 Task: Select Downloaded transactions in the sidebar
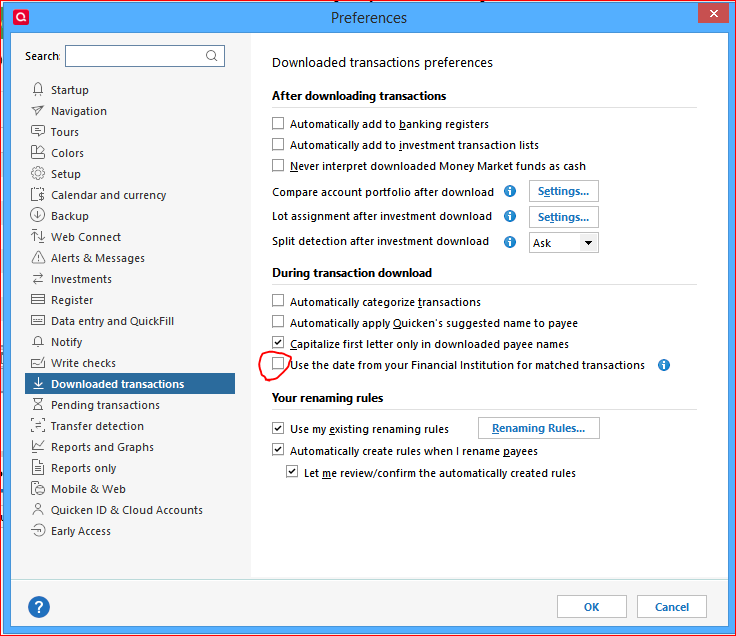130,383
